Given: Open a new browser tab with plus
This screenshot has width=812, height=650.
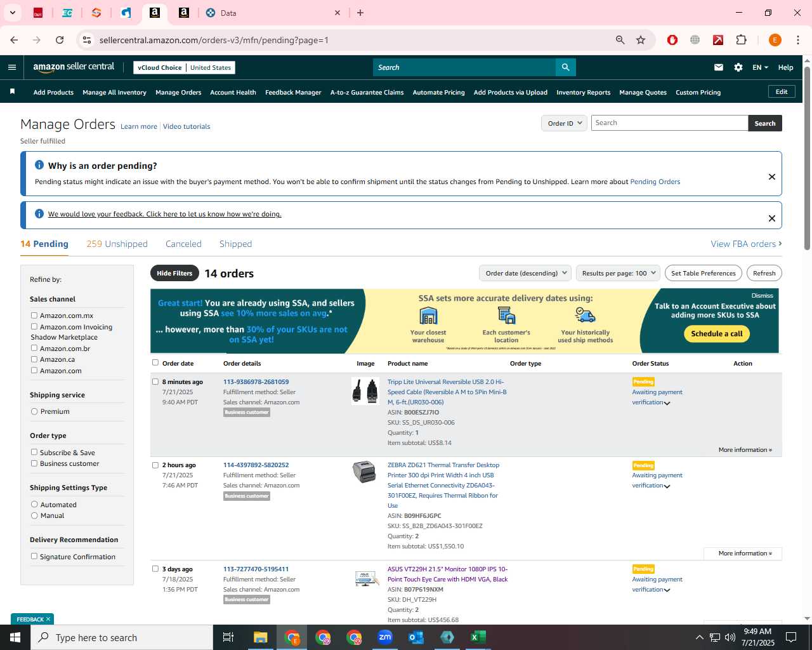Looking at the screenshot, I should coord(360,13).
